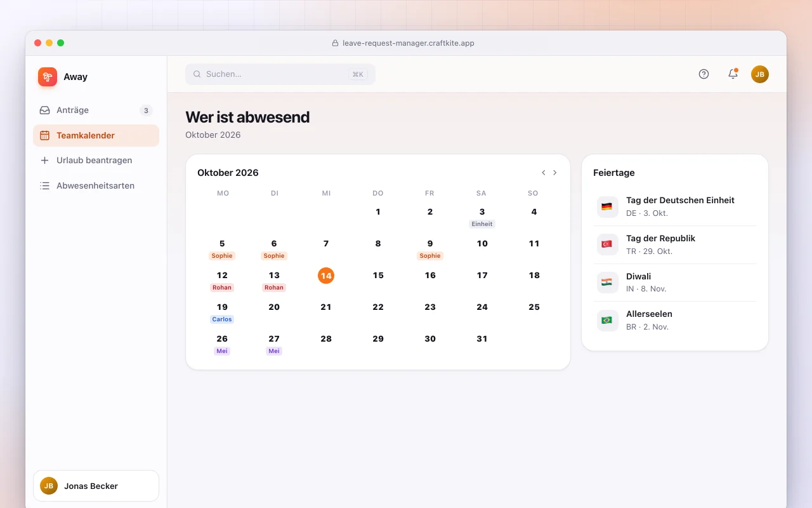Open the Tag der Deutschen Einheit holiday
The width and height of the screenshot is (812, 508).
click(x=675, y=206)
